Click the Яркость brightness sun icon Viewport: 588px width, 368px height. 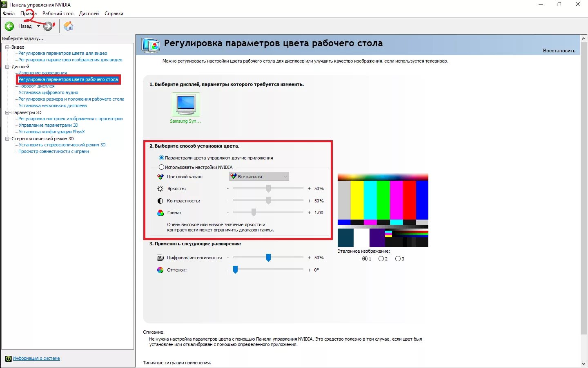[x=160, y=189]
